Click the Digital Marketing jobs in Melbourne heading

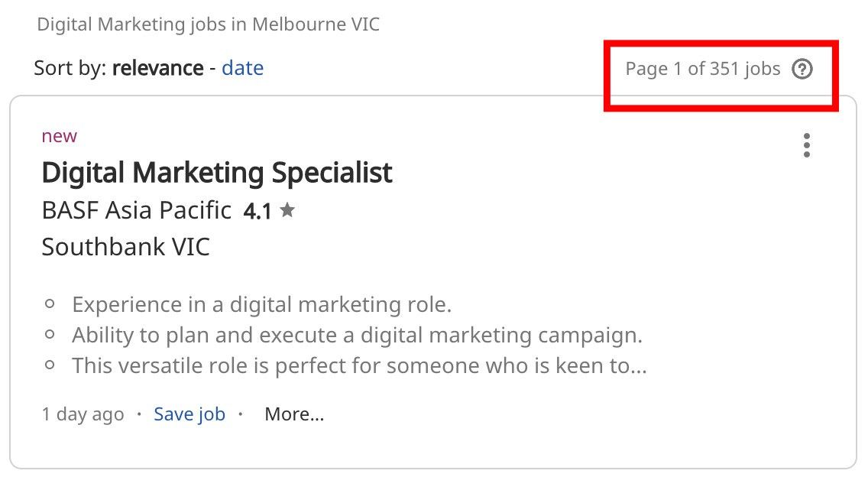208,24
